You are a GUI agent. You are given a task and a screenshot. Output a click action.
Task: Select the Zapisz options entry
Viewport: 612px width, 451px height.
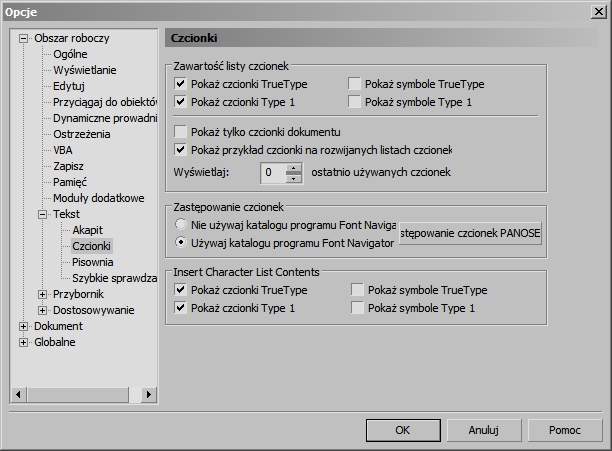(x=69, y=166)
